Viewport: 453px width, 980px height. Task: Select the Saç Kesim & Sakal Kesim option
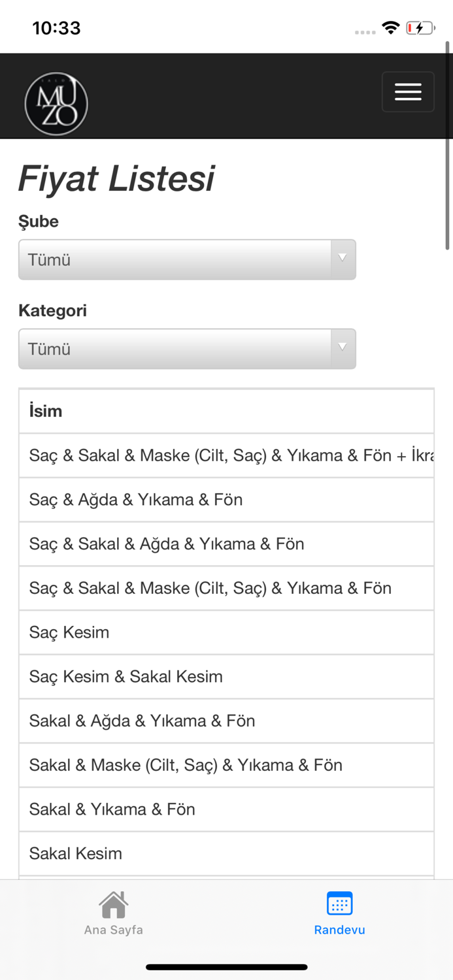[x=226, y=677]
